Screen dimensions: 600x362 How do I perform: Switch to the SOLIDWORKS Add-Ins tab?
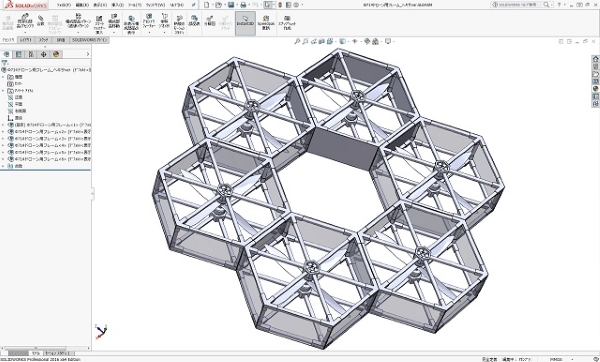(90, 40)
